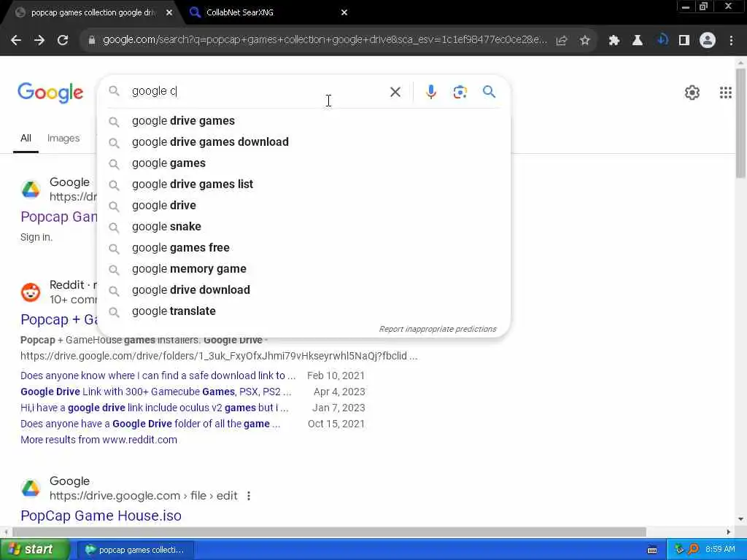Viewport: 747px width, 560px height.
Task: Click the keyboard icon in taskbar tray
Action: (x=652, y=550)
